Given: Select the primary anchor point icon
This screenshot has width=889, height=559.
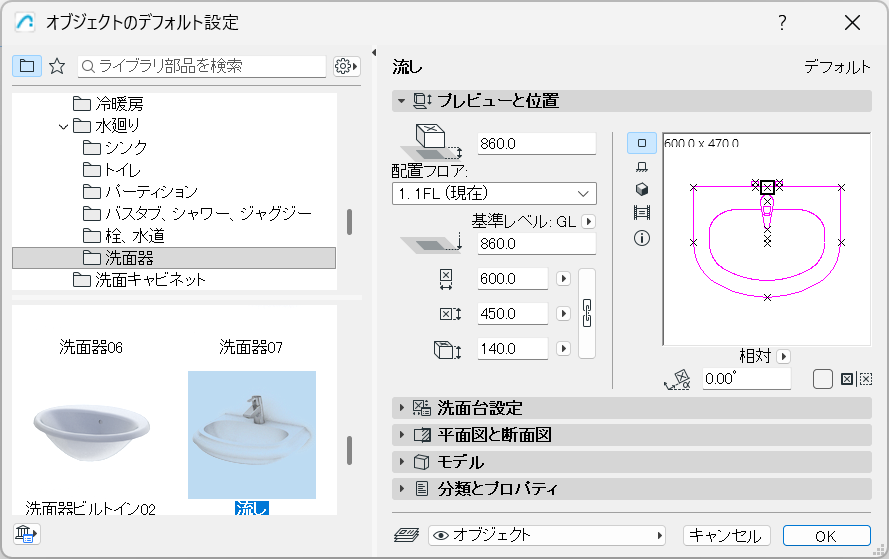Looking at the screenshot, I should tap(846, 379).
